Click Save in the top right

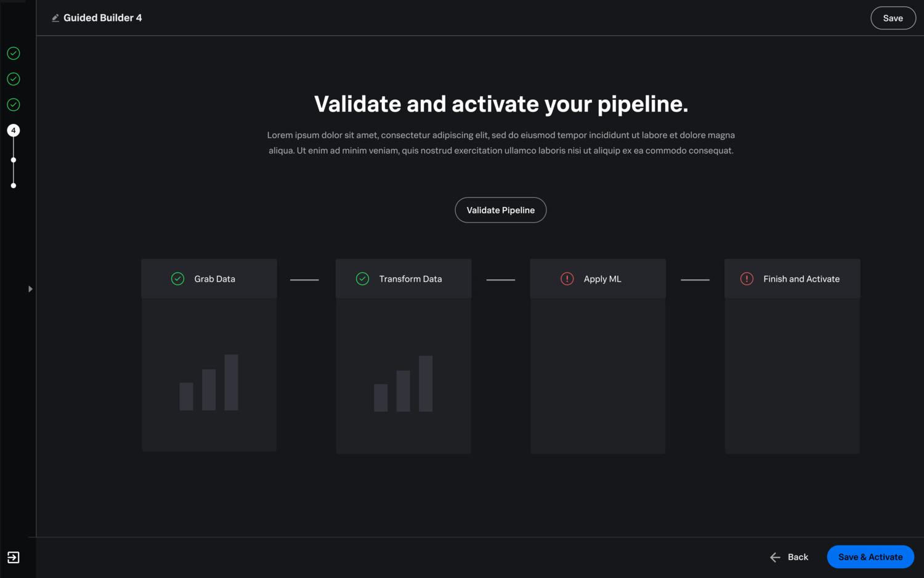[893, 18]
